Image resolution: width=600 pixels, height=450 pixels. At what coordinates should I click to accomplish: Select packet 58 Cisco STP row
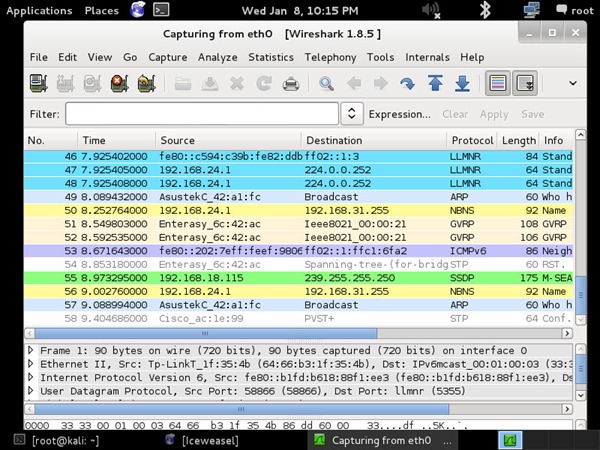pos(298,318)
